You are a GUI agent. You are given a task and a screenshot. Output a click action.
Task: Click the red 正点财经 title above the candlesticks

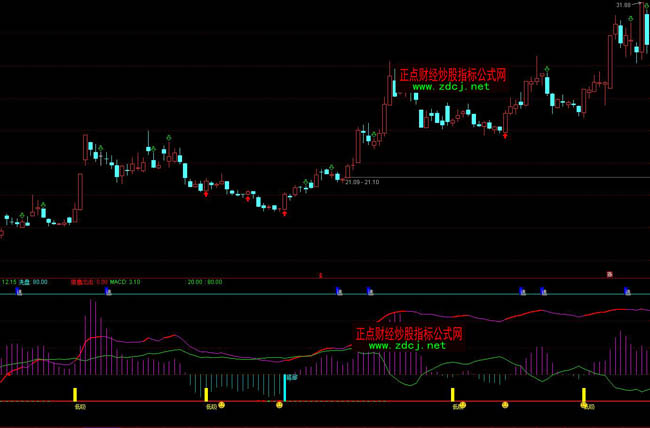click(453, 74)
